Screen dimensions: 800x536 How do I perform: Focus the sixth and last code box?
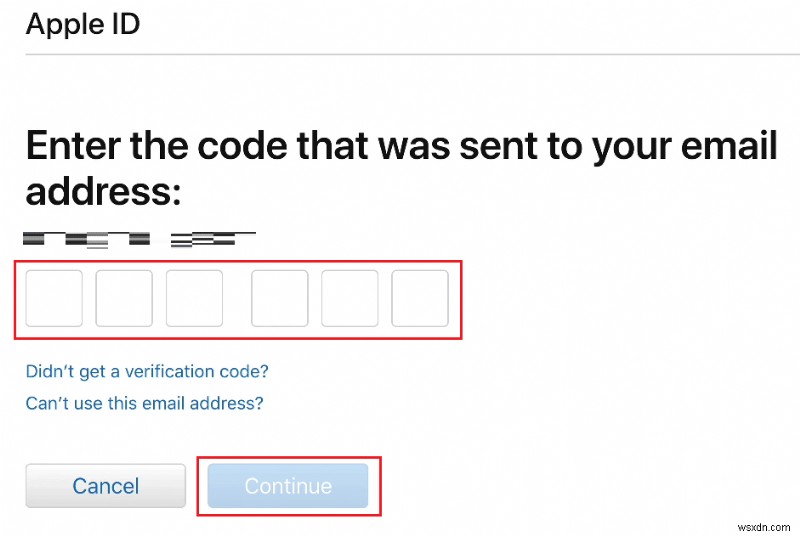click(x=420, y=298)
